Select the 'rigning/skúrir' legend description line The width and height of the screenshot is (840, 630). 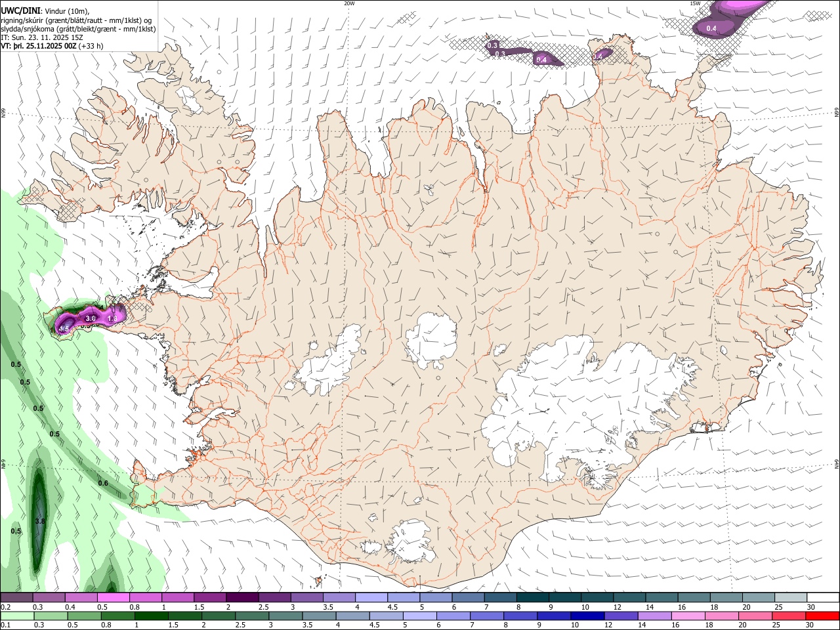click(x=77, y=20)
